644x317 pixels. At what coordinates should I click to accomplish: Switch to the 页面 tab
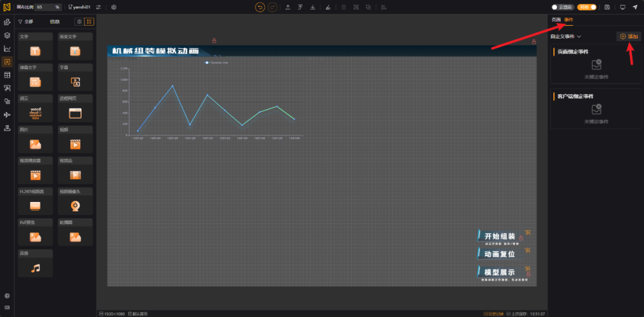coord(556,20)
